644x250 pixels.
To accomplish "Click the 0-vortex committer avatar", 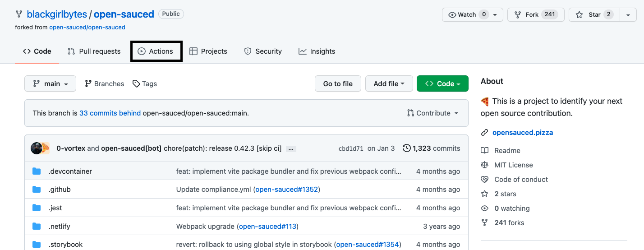I will tap(37, 148).
